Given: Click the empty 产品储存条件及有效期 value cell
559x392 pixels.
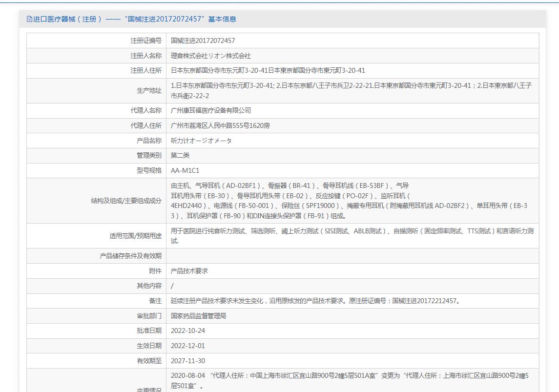Looking at the screenshot, I should pos(352,256).
